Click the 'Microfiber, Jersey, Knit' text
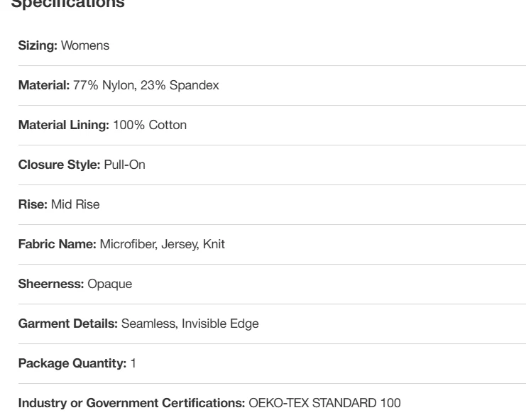 tap(163, 244)
